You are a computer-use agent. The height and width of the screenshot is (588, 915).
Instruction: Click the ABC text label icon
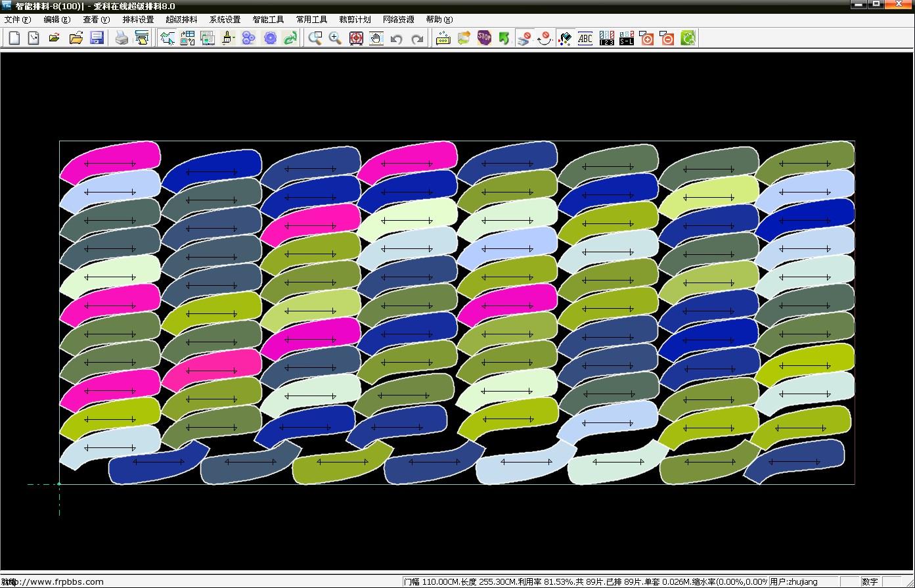pyautogui.click(x=585, y=38)
